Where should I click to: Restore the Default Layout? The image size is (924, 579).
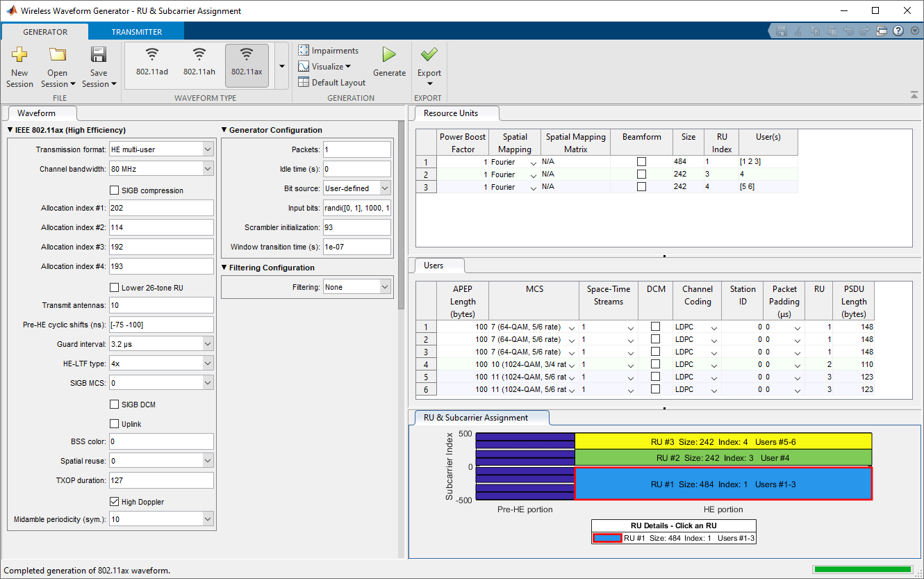(332, 83)
